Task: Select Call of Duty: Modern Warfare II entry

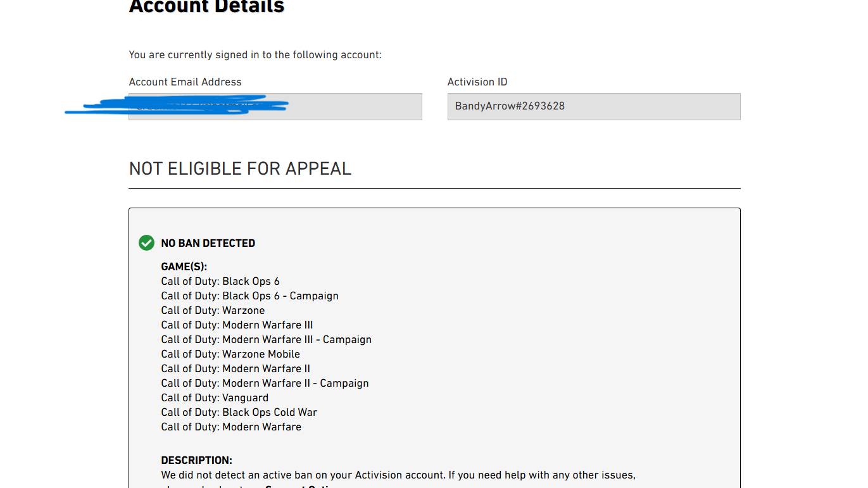Action: pyautogui.click(x=236, y=368)
